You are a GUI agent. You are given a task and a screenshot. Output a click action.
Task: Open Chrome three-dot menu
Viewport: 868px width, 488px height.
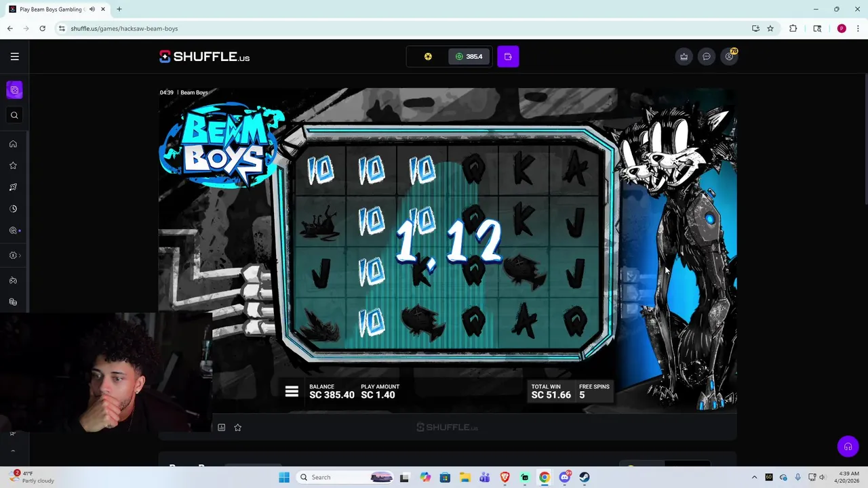coord(858,28)
